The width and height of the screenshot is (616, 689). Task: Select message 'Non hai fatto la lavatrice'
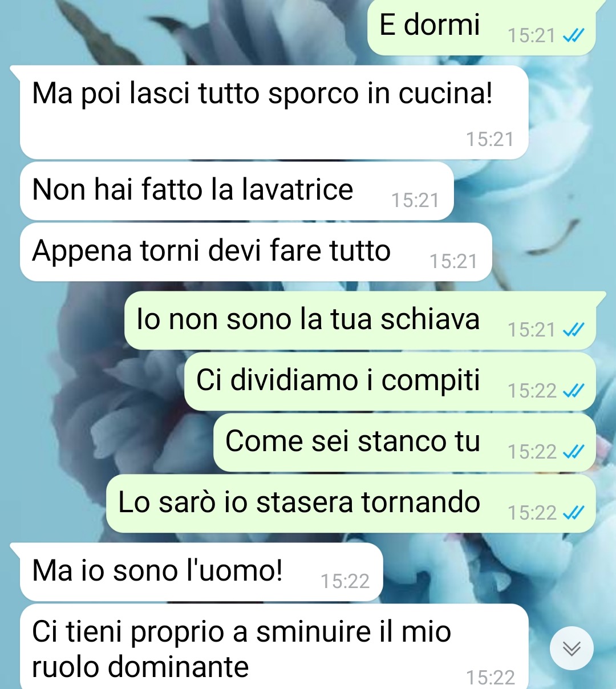coord(237,191)
